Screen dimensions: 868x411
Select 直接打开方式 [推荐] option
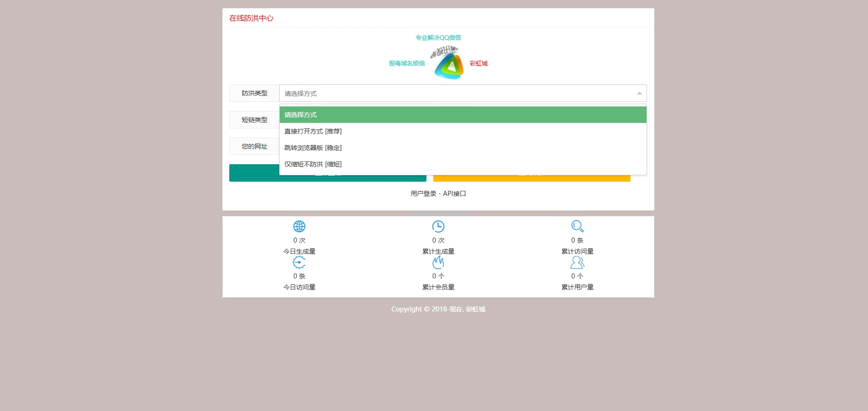coord(463,131)
